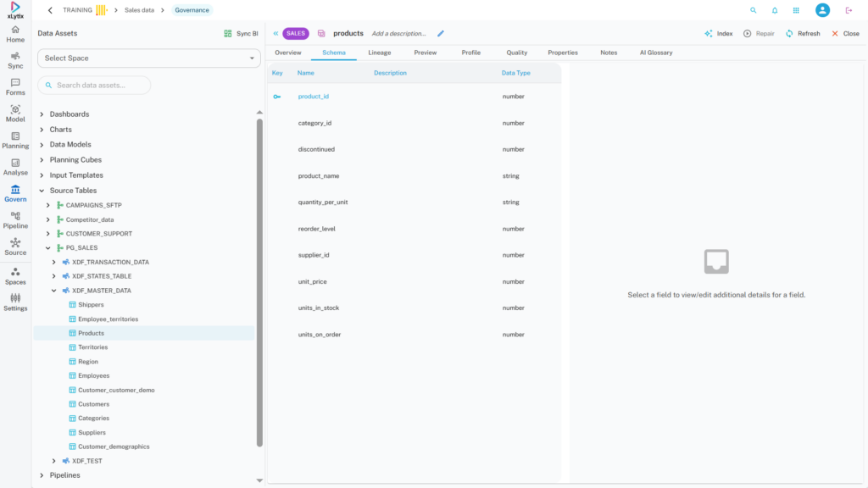Image resolution: width=868 pixels, height=488 pixels.
Task: Open the Govern section in sidebar
Action: 15,193
